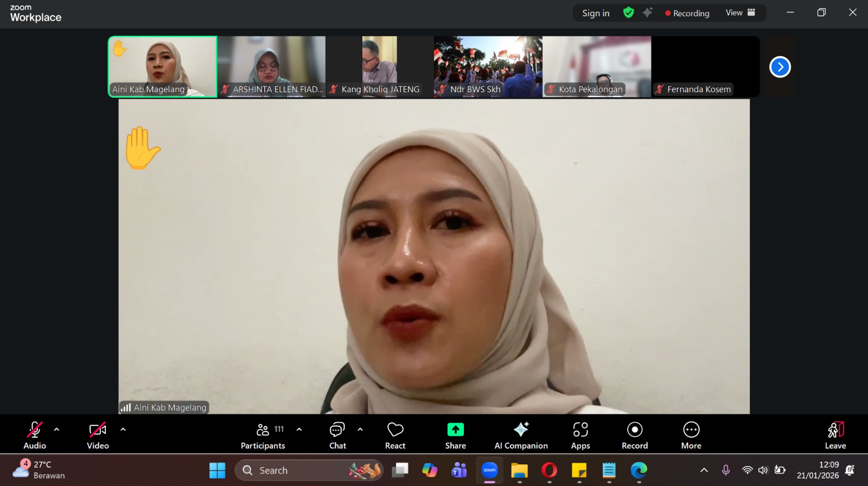Select the Kang Kholiq JATENG video thumbnail
Viewport: 868px width, 486px height.
click(x=380, y=66)
